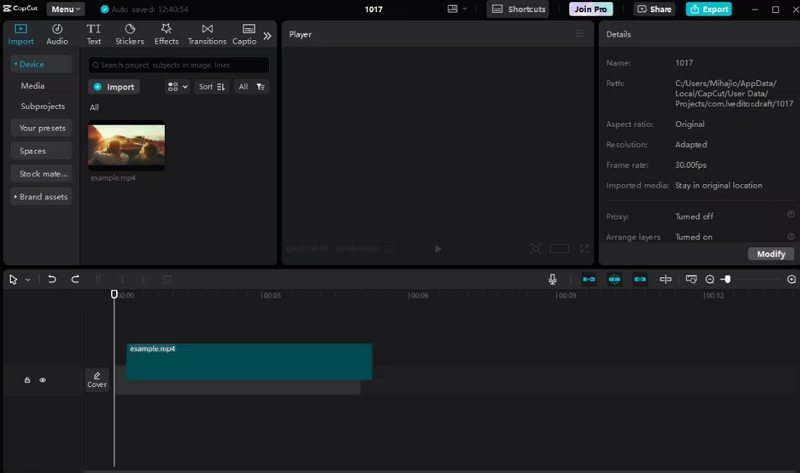The width and height of the screenshot is (800, 473).
Task: Open the Import tab
Action: pyautogui.click(x=21, y=35)
